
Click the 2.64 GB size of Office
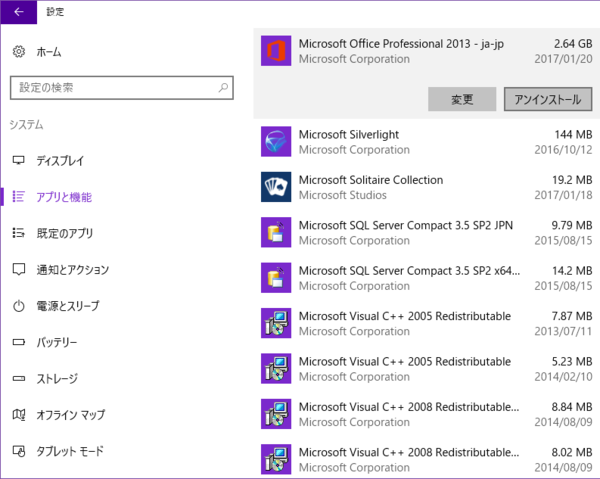tap(573, 44)
